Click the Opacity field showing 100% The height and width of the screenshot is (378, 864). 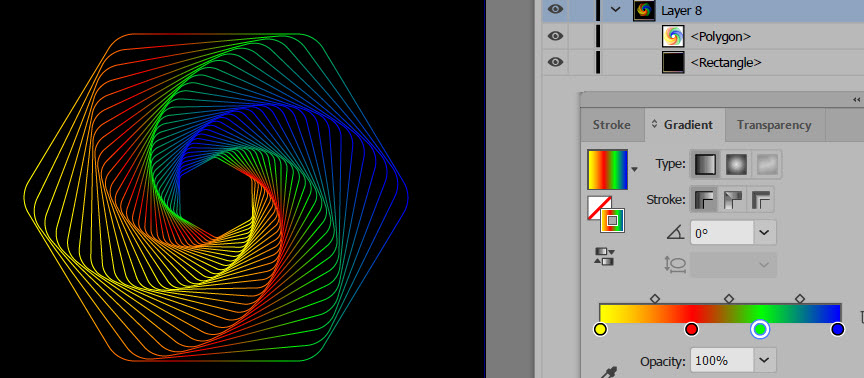coord(722,361)
